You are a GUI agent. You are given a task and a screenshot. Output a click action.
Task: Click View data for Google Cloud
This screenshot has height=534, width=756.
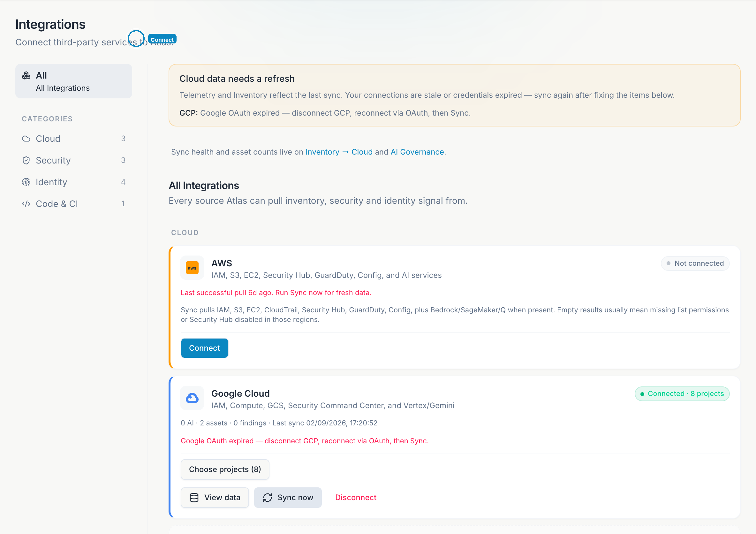[215, 498]
